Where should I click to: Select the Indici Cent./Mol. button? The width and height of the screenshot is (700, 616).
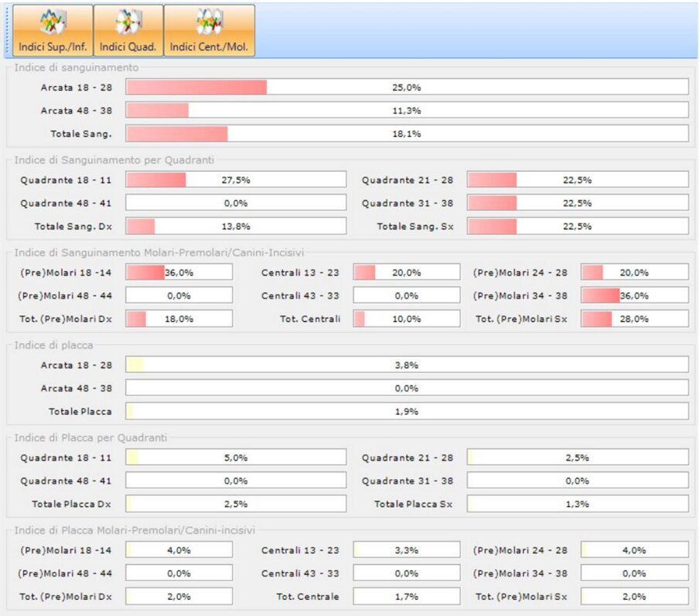[x=209, y=31]
